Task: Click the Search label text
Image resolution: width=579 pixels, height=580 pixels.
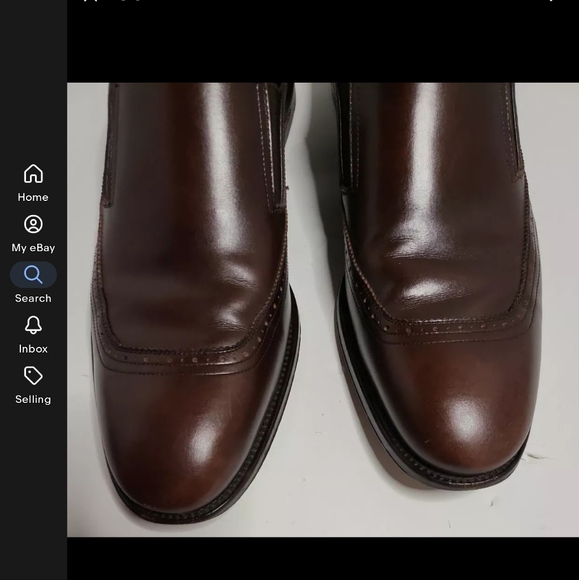Action: click(x=33, y=298)
